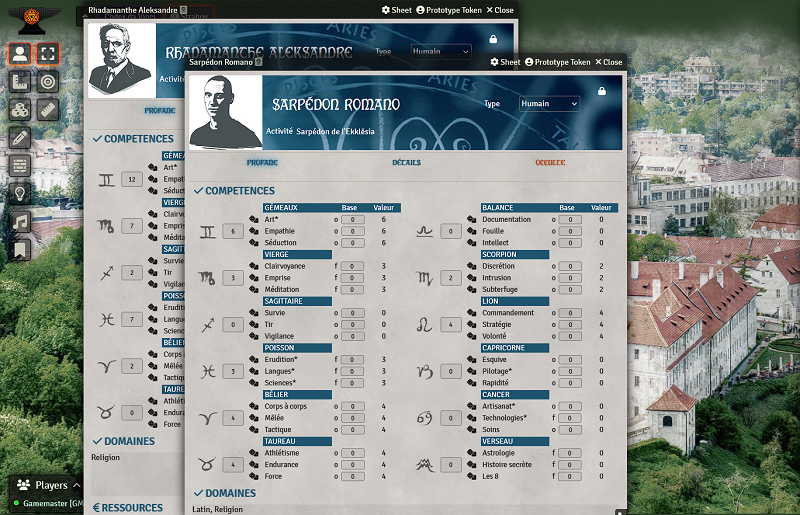The image size is (800, 515).
Task: Open the Lighting controls bulb icon
Action: pyautogui.click(x=19, y=193)
